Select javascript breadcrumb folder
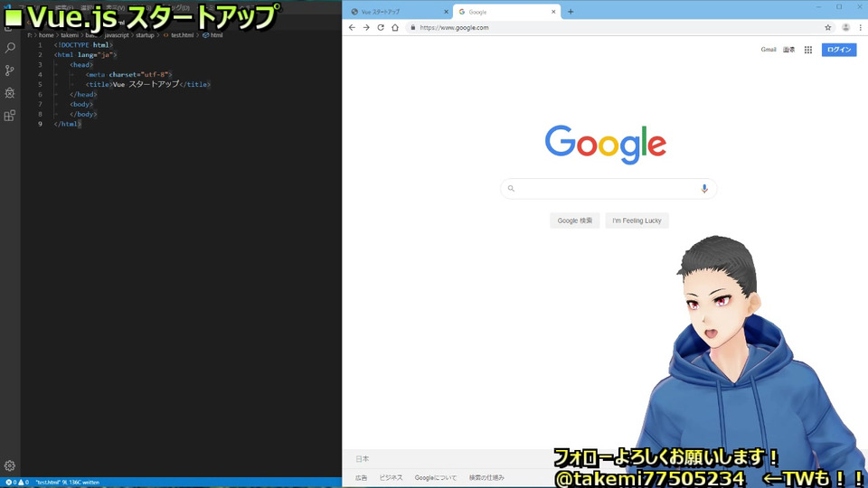The height and width of the screenshot is (488, 868). click(117, 35)
